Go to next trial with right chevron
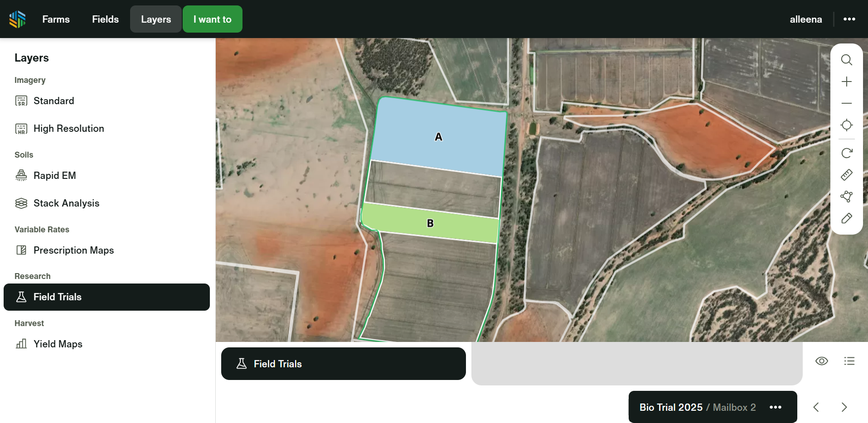 pyautogui.click(x=844, y=407)
